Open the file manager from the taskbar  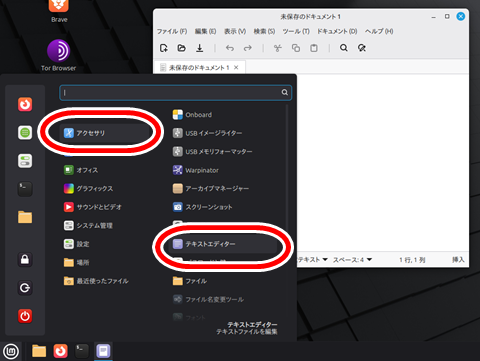(39, 351)
